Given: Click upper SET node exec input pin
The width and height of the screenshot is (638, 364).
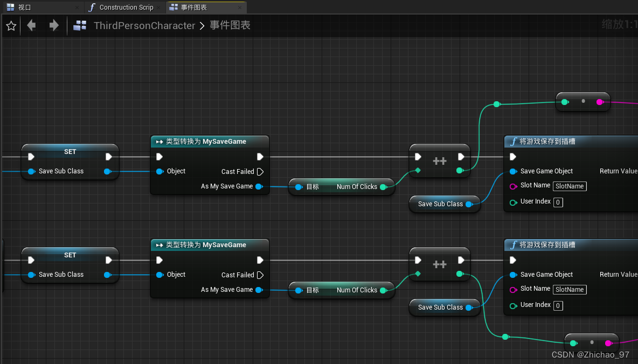Looking at the screenshot, I should (31, 157).
